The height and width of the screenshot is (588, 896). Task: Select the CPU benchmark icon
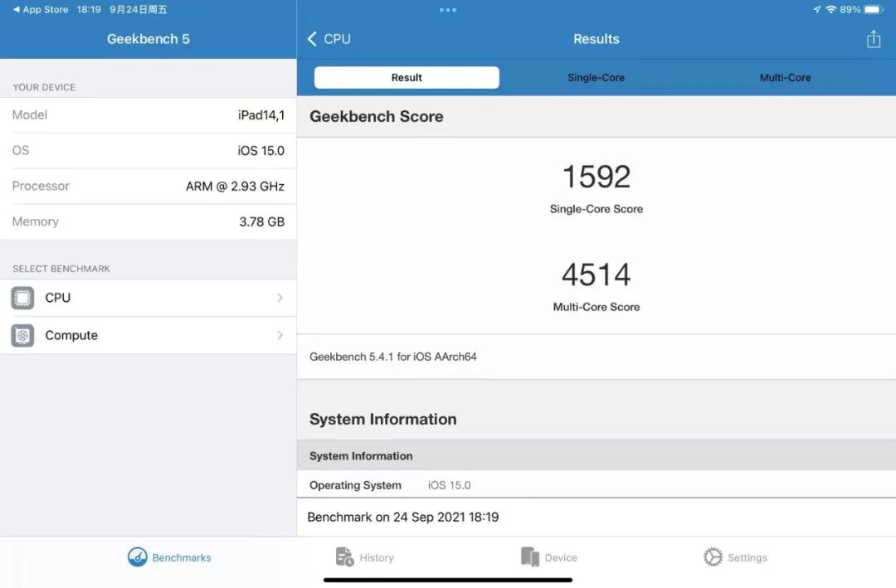(x=22, y=297)
